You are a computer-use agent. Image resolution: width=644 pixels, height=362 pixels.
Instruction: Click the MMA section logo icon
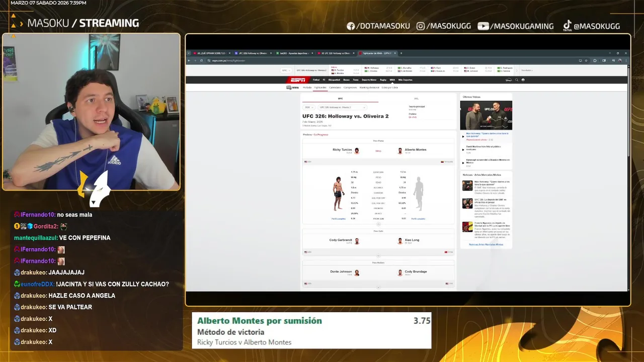pos(289,87)
